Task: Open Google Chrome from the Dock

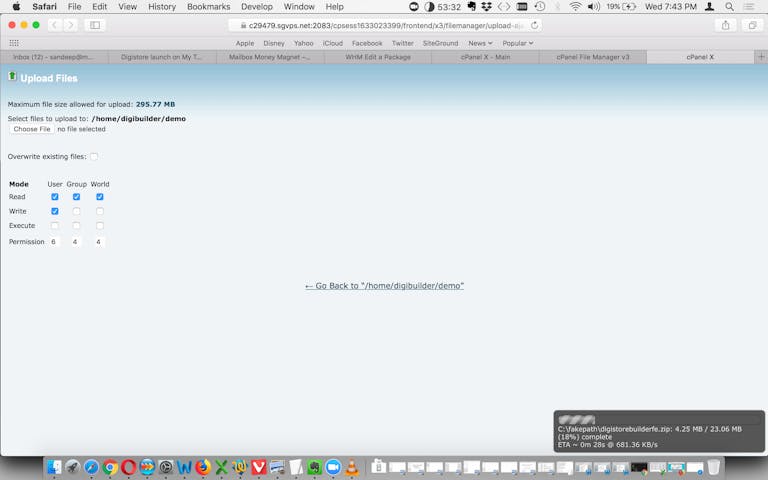Action: click(110, 467)
